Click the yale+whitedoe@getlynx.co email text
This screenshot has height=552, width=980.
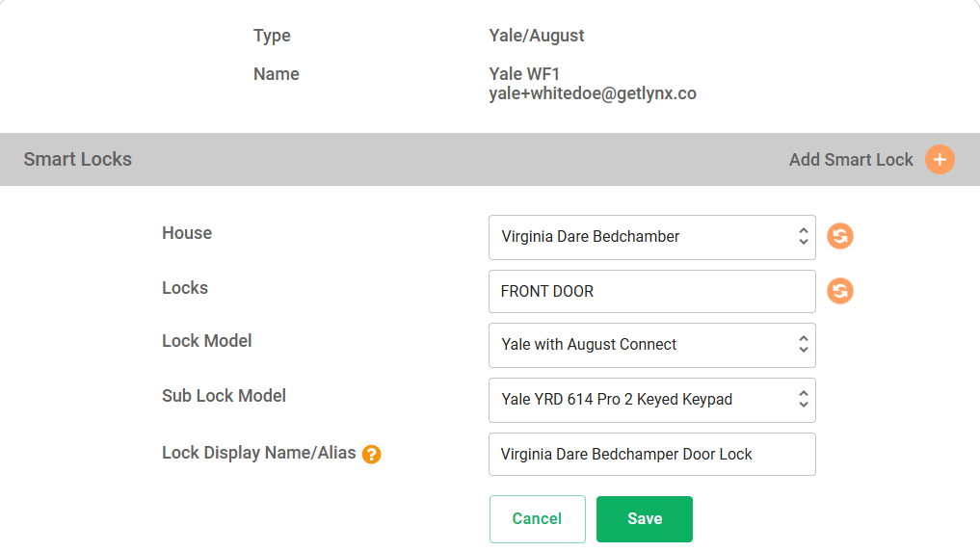point(593,93)
